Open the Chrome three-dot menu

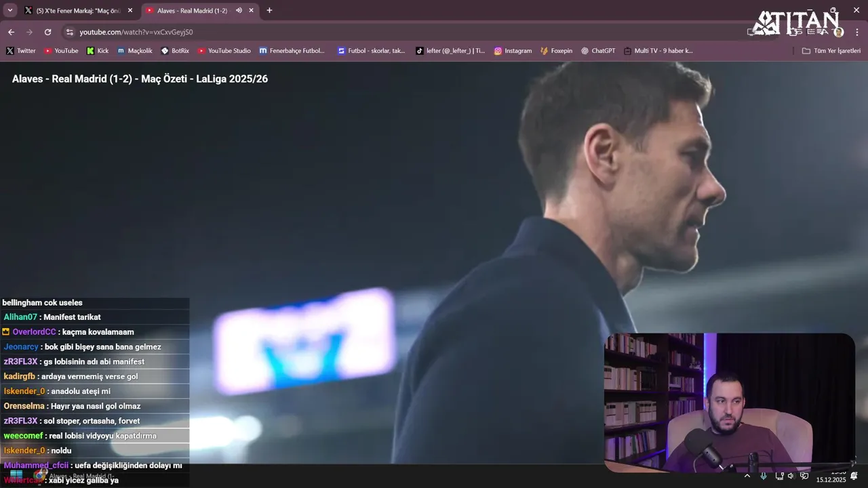(x=857, y=32)
